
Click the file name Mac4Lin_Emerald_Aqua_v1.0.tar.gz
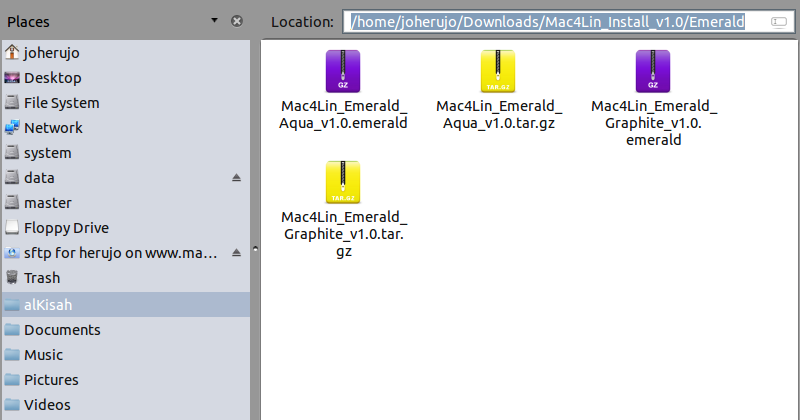[x=498, y=114]
